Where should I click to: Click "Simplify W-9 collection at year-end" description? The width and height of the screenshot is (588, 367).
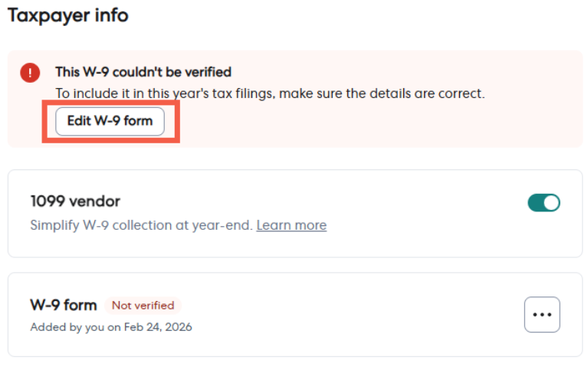(141, 225)
